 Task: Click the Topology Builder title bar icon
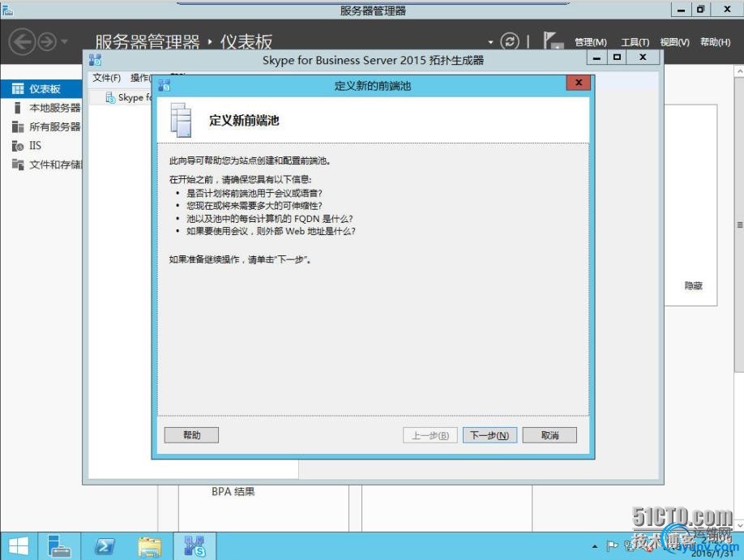pyautogui.click(x=96, y=60)
